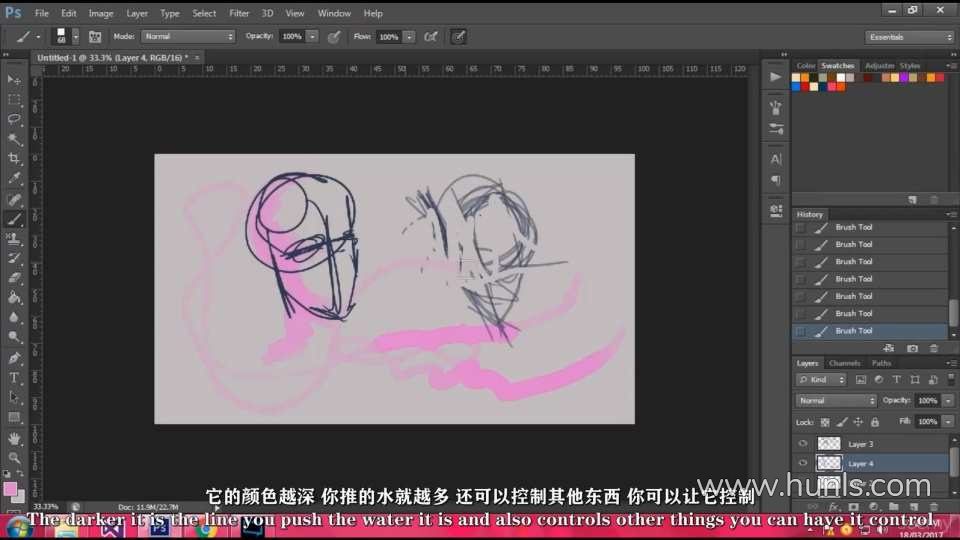This screenshot has width=960, height=540.
Task: Open the Filter menu
Action: coord(239,13)
